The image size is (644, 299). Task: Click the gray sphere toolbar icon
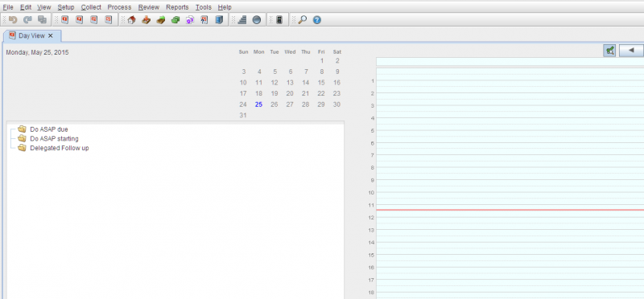click(257, 19)
